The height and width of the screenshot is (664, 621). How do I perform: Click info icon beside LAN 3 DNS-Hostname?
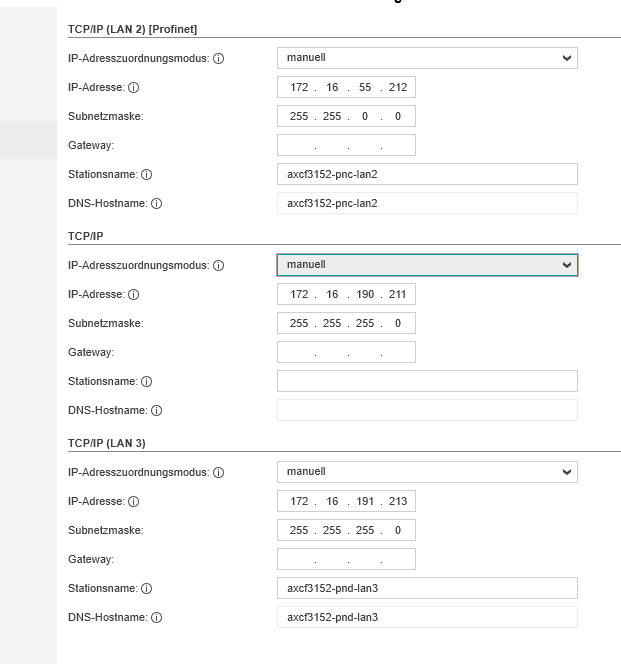pos(156,618)
